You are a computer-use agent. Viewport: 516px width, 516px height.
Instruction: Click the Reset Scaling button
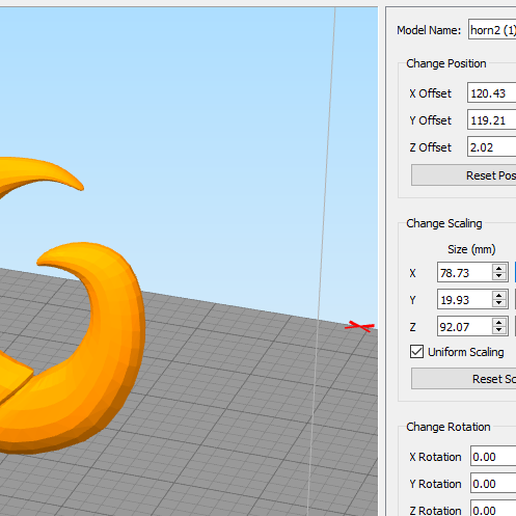(x=464, y=379)
